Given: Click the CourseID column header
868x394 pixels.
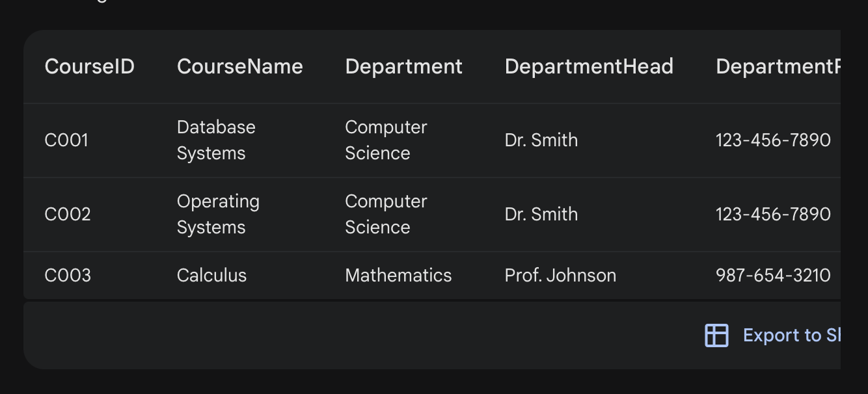Looking at the screenshot, I should point(89,66).
